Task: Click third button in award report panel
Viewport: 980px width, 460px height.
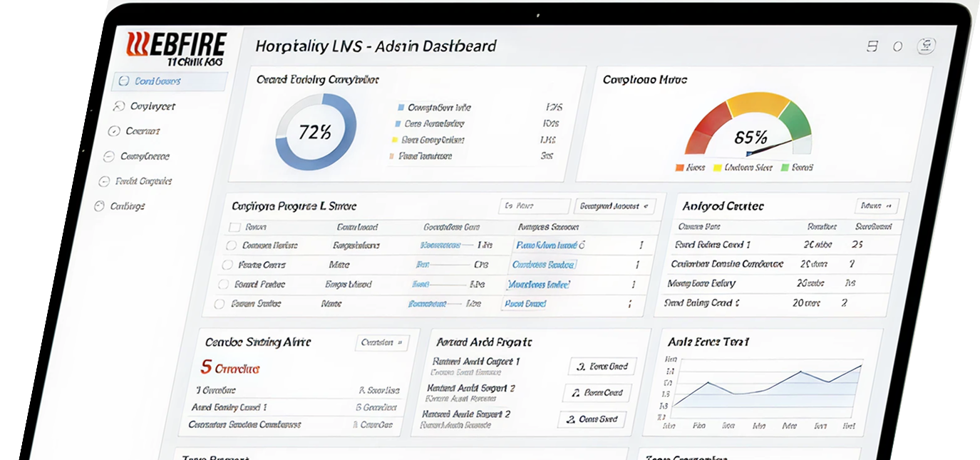Action: pyautogui.click(x=592, y=419)
